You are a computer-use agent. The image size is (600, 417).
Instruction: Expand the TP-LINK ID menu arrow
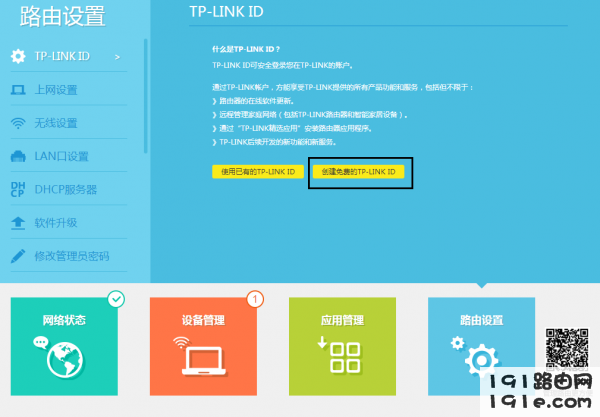tap(117, 57)
